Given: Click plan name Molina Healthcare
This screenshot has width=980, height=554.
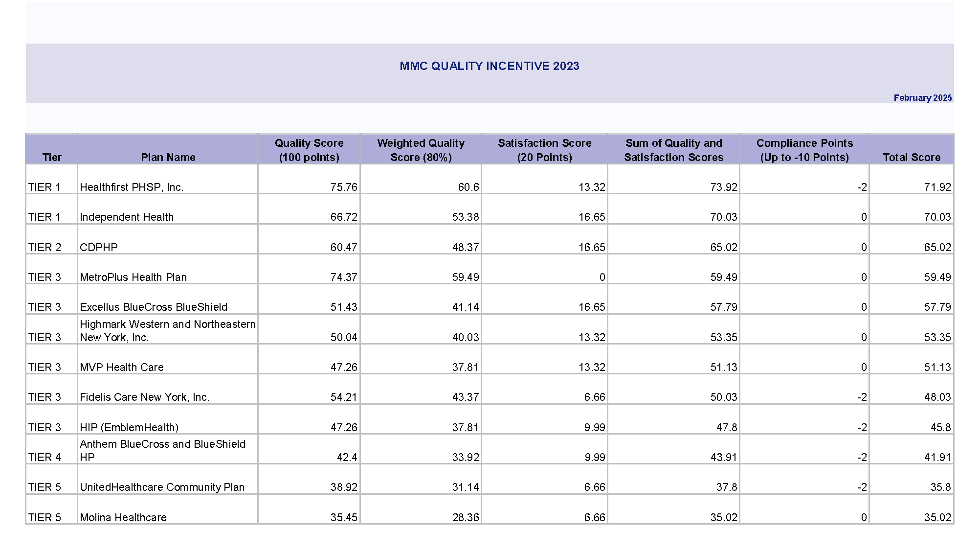Looking at the screenshot, I should click(x=123, y=517).
